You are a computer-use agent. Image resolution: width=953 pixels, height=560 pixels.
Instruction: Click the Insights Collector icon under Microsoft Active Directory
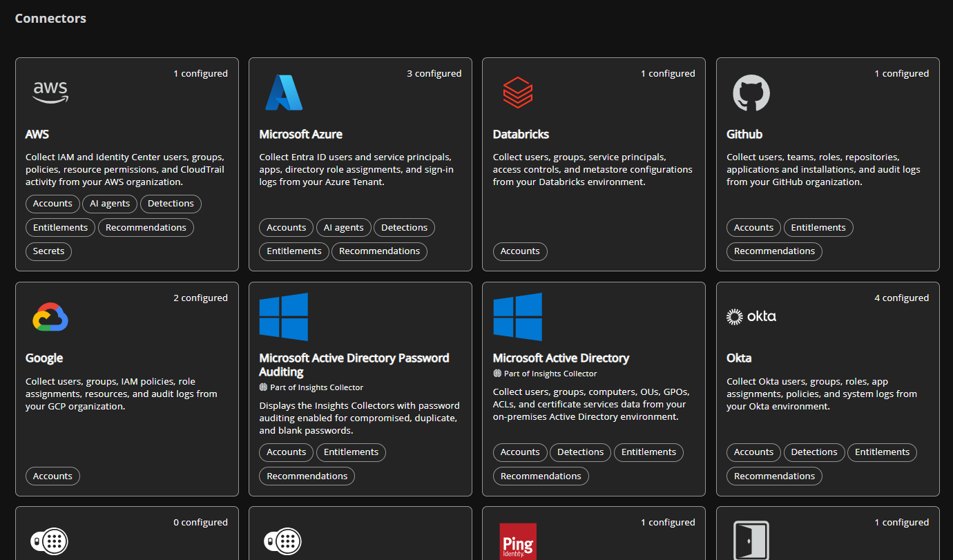(497, 374)
